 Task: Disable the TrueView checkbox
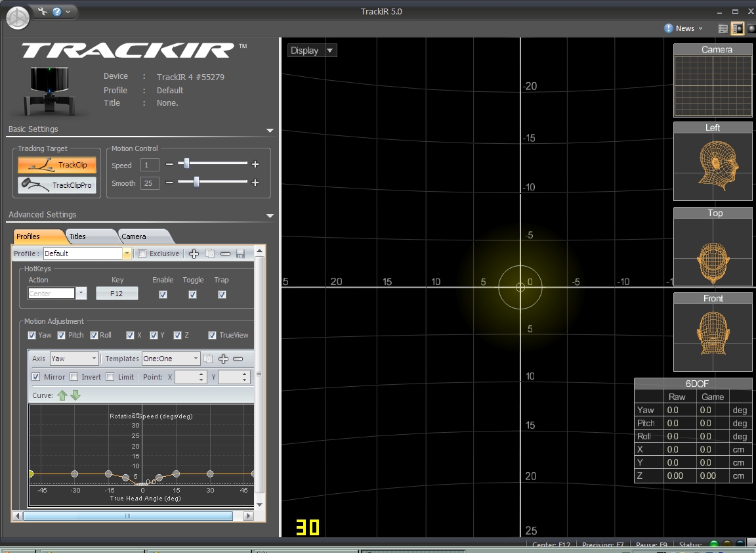click(212, 335)
